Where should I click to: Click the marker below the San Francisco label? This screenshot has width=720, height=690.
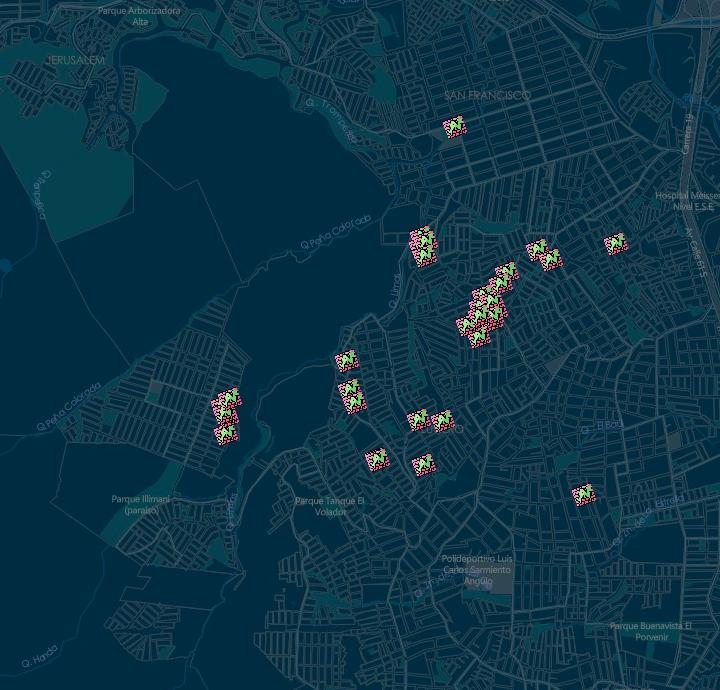[x=455, y=127]
